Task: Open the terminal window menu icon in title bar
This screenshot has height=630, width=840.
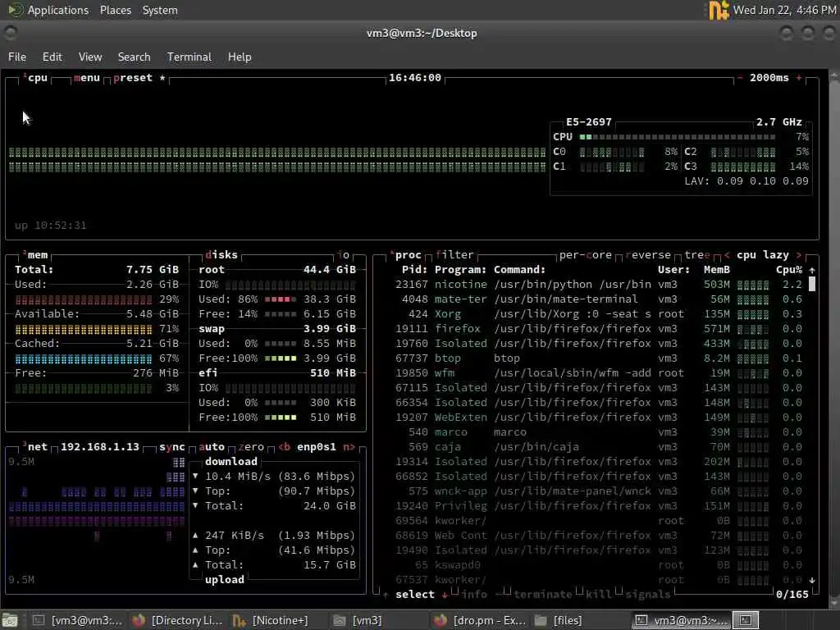Action: click(x=10, y=33)
